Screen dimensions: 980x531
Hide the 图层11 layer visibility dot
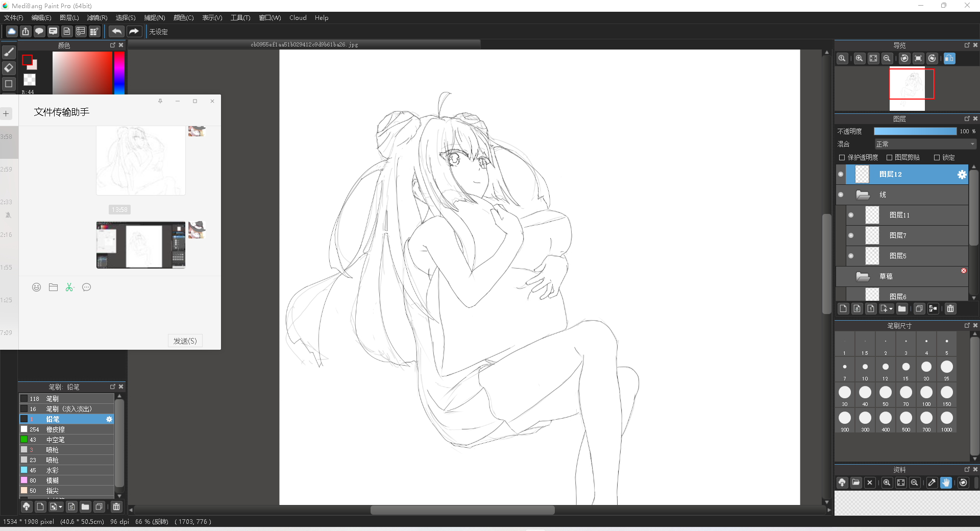pyautogui.click(x=851, y=215)
